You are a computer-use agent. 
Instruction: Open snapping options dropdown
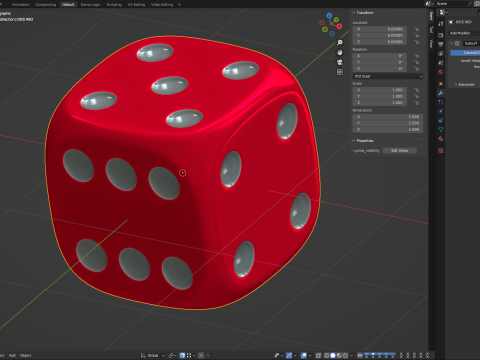tap(190, 355)
